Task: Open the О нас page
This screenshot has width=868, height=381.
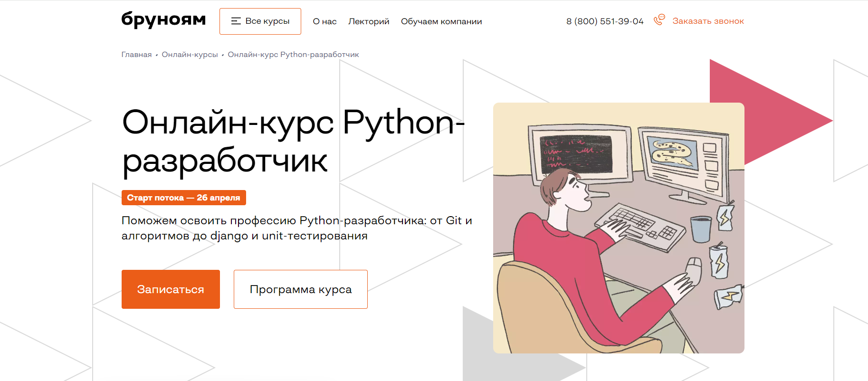Action: pyautogui.click(x=324, y=21)
